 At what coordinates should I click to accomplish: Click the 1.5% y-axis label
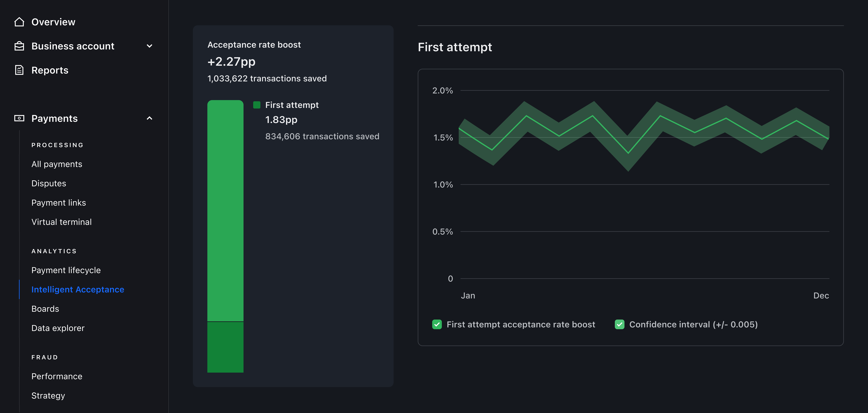tap(443, 138)
